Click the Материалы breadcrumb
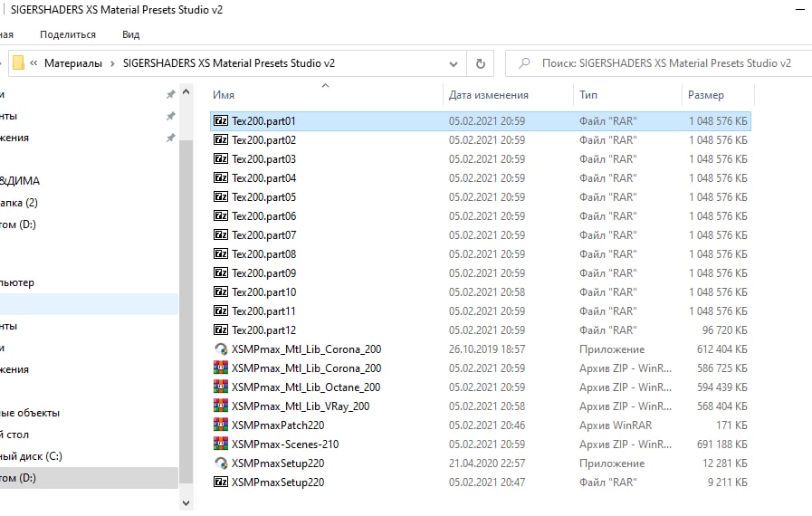The width and height of the screenshot is (812, 516). click(73, 63)
